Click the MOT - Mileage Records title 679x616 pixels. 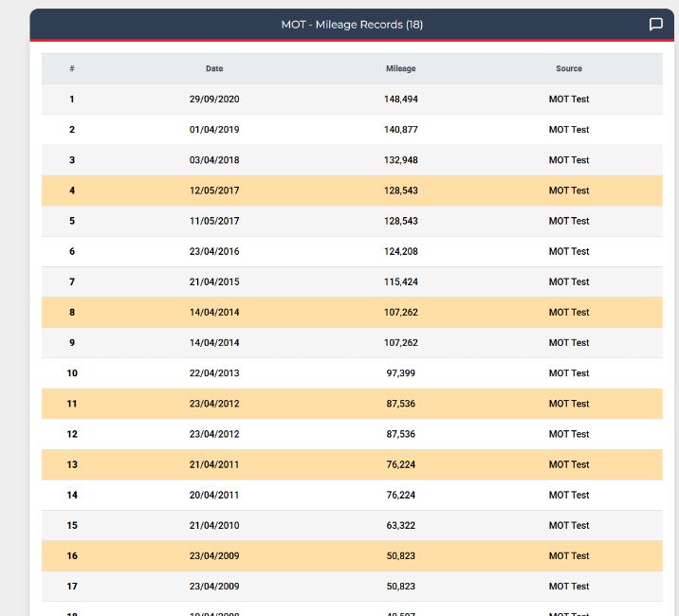[x=352, y=25]
